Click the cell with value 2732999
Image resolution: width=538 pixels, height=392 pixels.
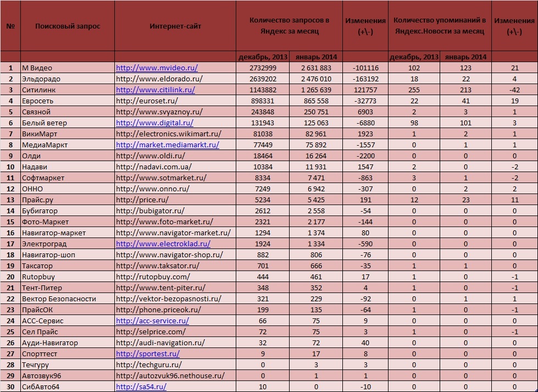263,68
